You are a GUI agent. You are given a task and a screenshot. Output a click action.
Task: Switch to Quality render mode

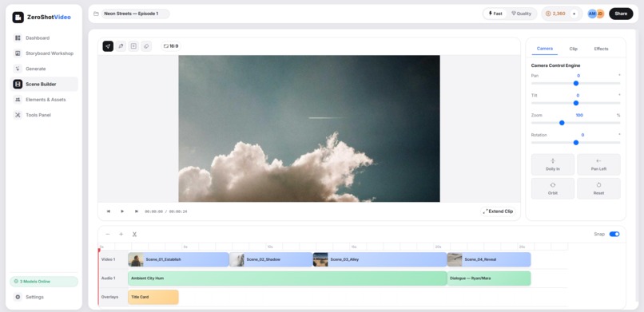[x=521, y=14]
